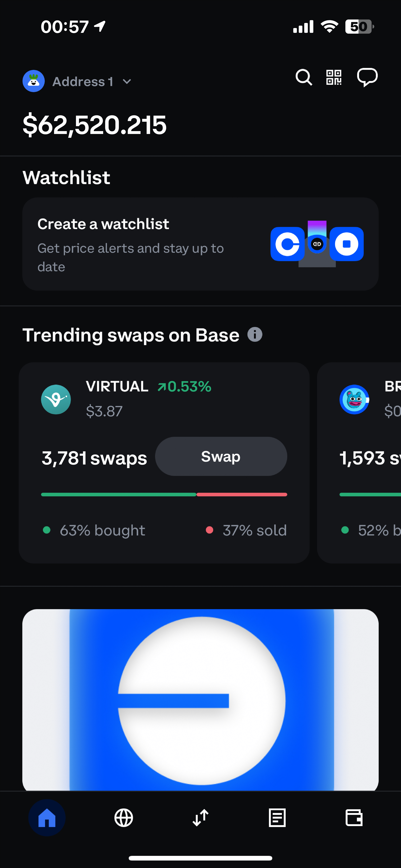Tap the $62,520.215 portfolio balance

coord(94,125)
